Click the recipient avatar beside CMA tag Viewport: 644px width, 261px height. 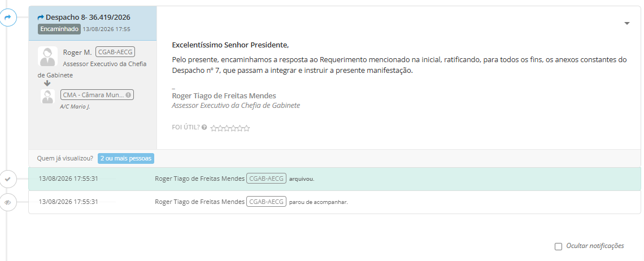(47, 96)
